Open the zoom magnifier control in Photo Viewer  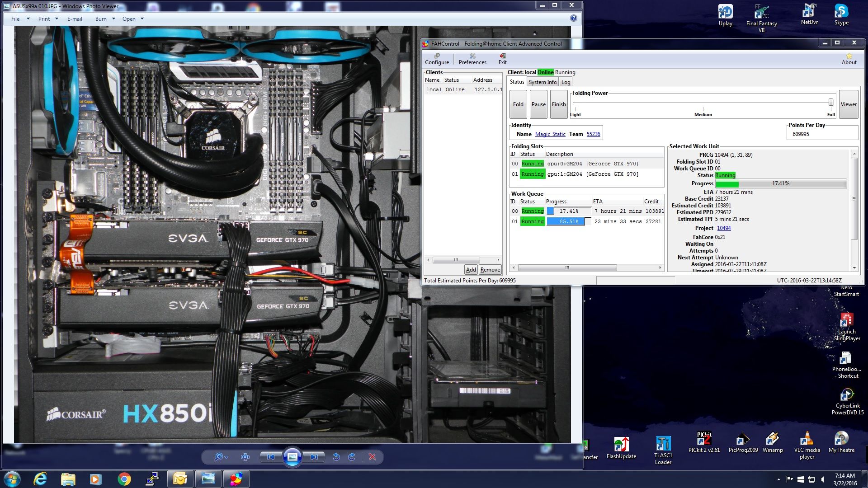click(x=221, y=457)
